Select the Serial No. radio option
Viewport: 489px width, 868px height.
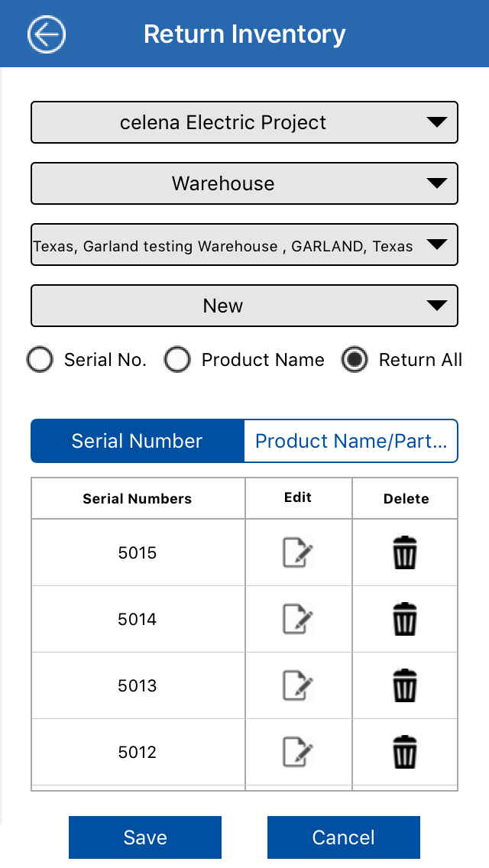[x=40, y=360]
